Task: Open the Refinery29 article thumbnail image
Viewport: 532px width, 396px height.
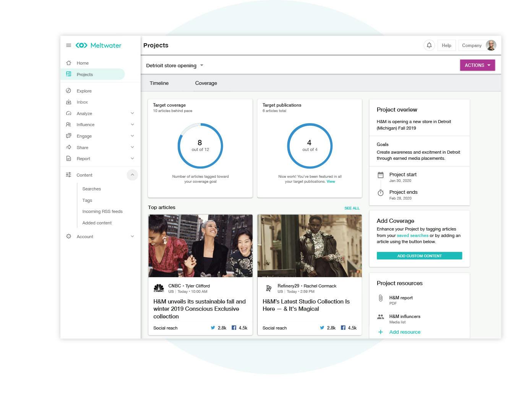Action: (310, 245)
